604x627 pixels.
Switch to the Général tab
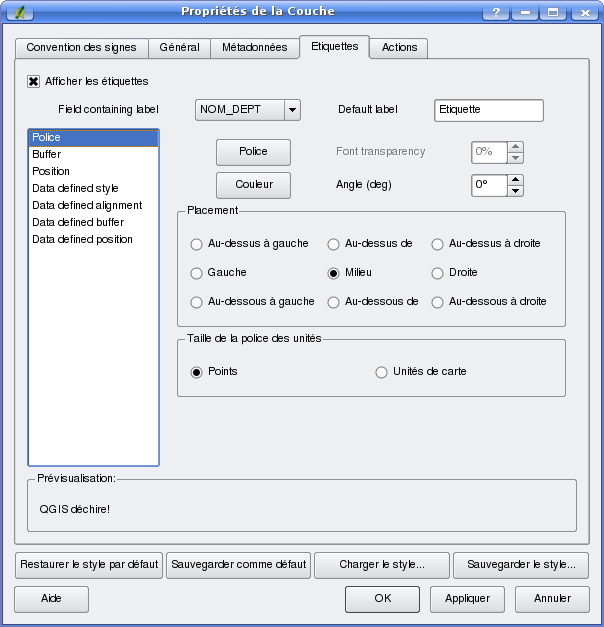click(x=179, y=48)
